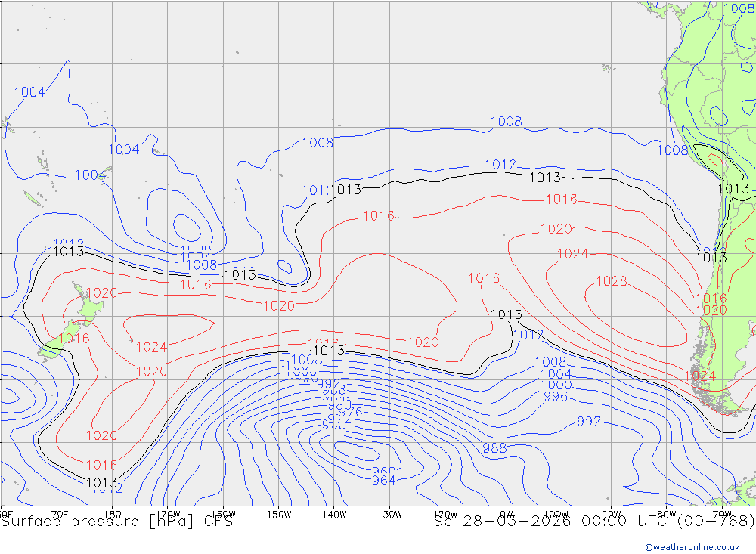The image size is (756, 554).
Task: Click the 1000 label between 1004 and 996
Action: coord(556,385)
